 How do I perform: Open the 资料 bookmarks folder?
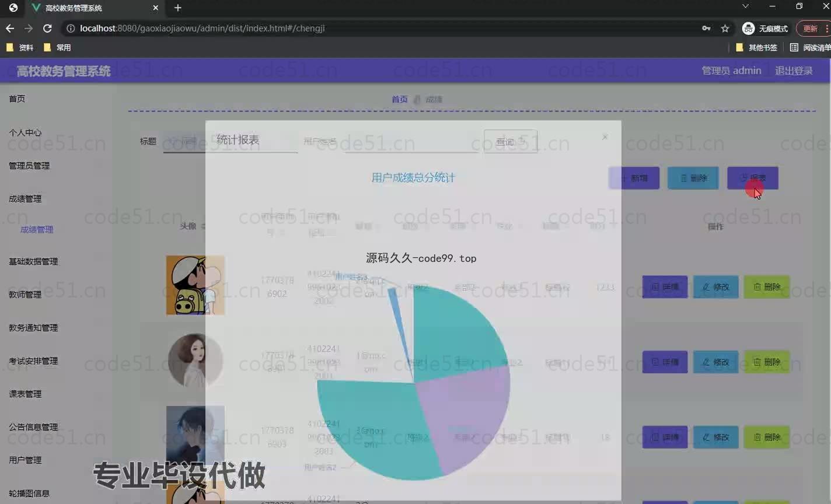pos(20,47)
